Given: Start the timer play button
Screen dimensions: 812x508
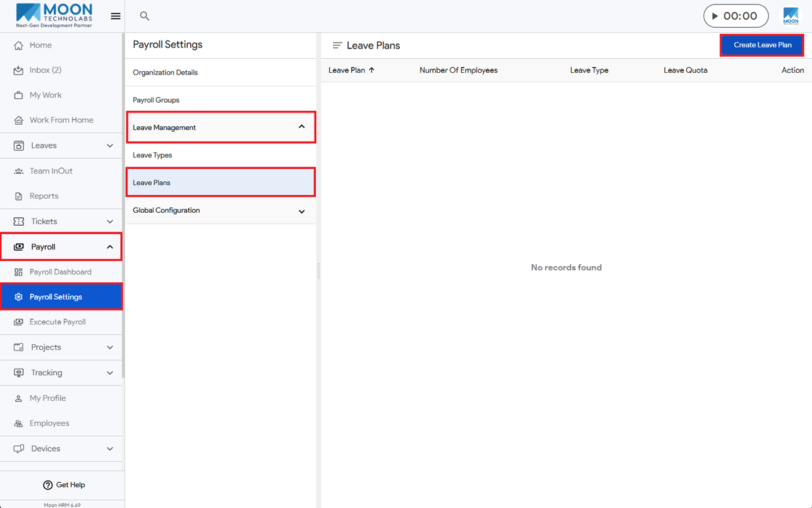Looking at the screenshot, I should pyautogui.click(x=715, y=16).
